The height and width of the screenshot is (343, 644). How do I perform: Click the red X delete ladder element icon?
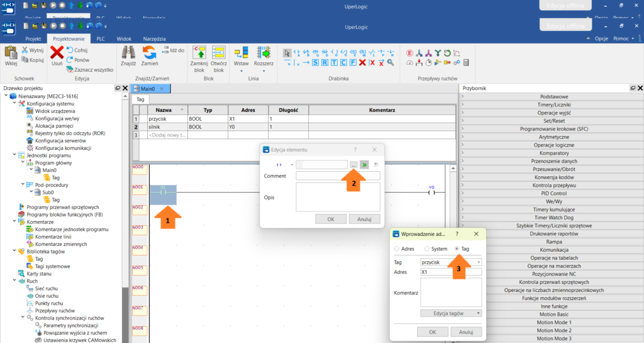(362, 62)
